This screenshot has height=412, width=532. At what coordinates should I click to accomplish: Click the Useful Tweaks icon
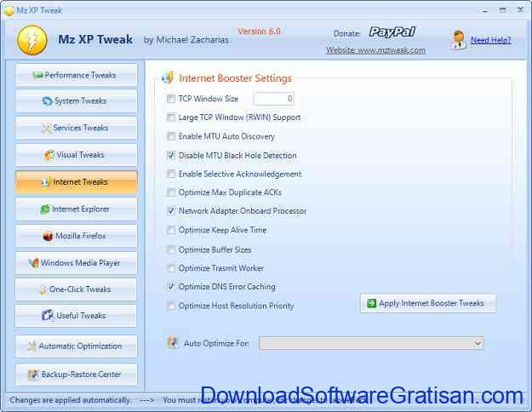[48, 315]
